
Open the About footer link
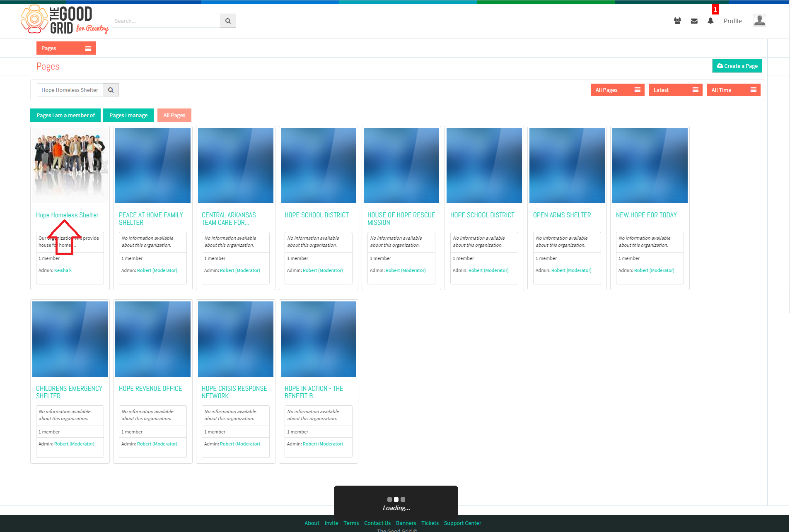pos(312,523)
